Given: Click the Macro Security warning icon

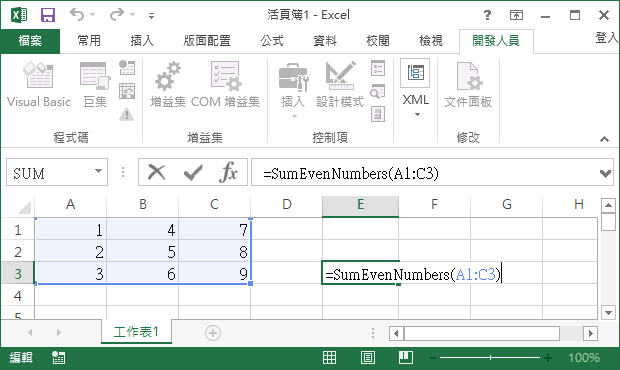Looking at the screenshot, I should click(x=127, y=115).
